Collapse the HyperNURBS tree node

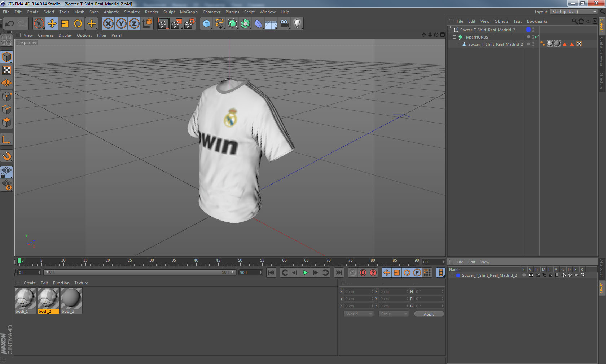(x=454, y=37)
